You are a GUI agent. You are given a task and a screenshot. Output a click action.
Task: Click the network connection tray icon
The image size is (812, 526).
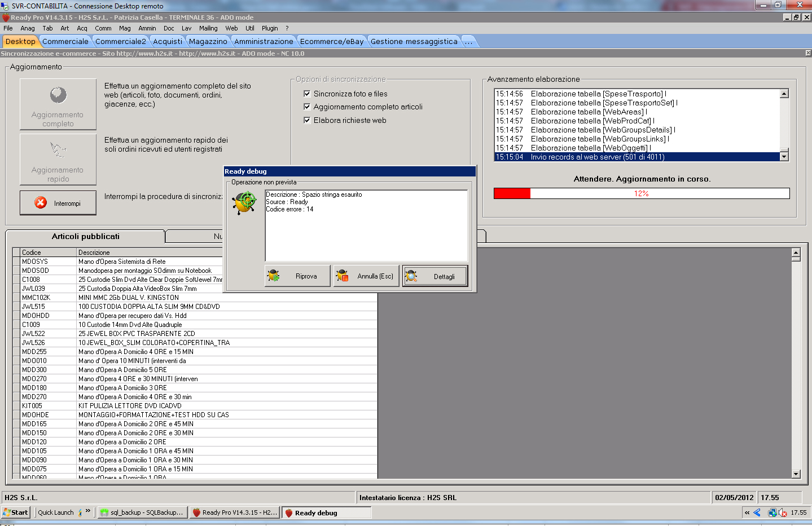772,512
